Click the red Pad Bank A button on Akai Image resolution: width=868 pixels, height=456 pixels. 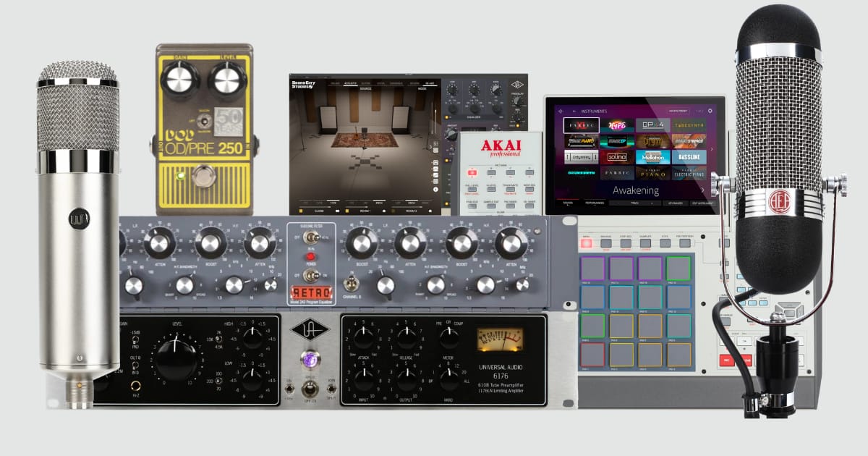pyautogui.click(x=472, y=172)
